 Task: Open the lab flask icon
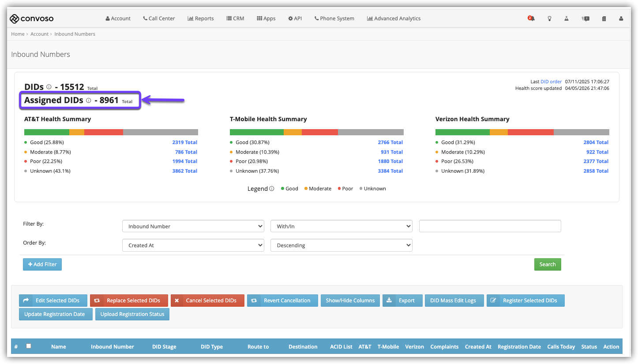tap(567, 19)
